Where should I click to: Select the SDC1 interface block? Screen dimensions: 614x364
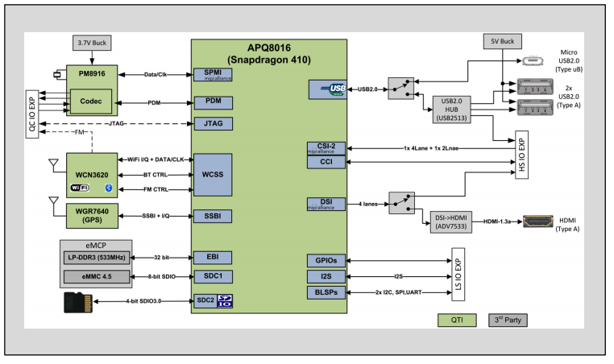213,276
